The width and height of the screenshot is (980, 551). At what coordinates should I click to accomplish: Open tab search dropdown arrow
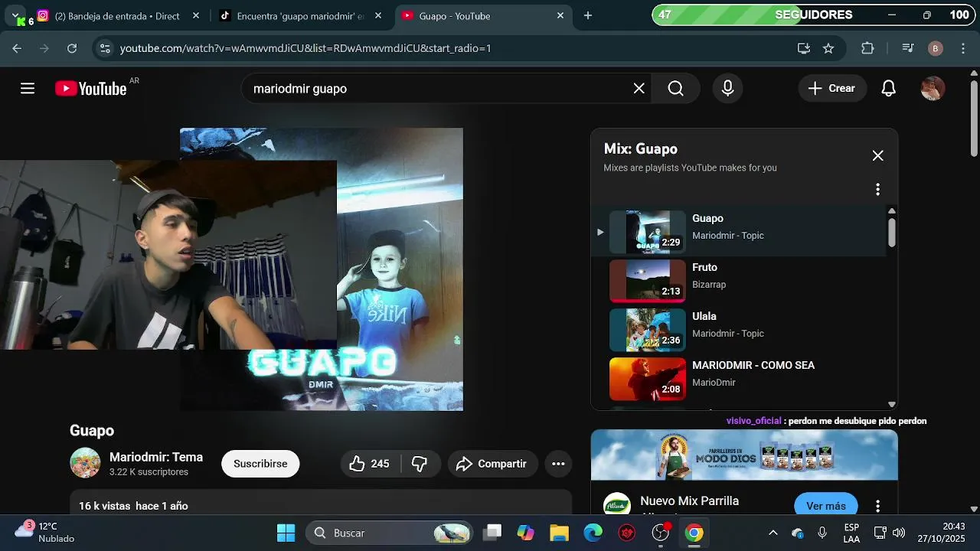coord(15,15)
